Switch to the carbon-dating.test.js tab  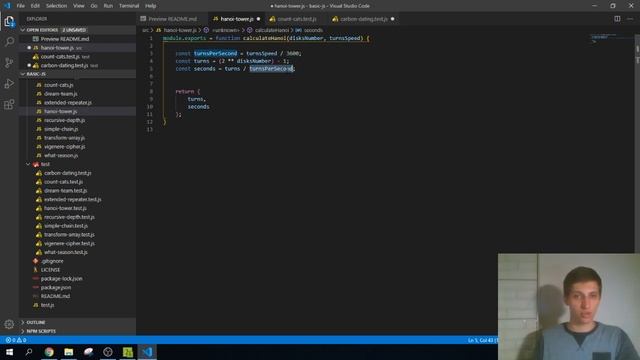coord(363,19)
